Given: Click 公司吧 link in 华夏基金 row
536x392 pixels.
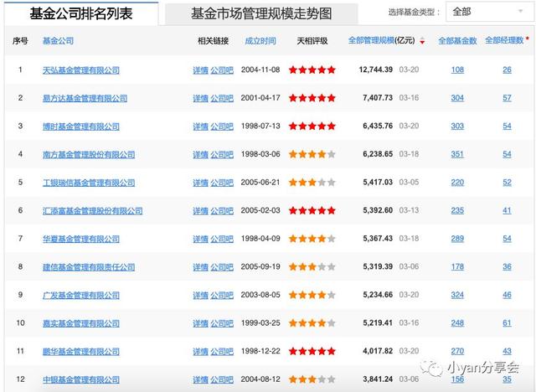Looking at the screenshot, I should (222, 239).
